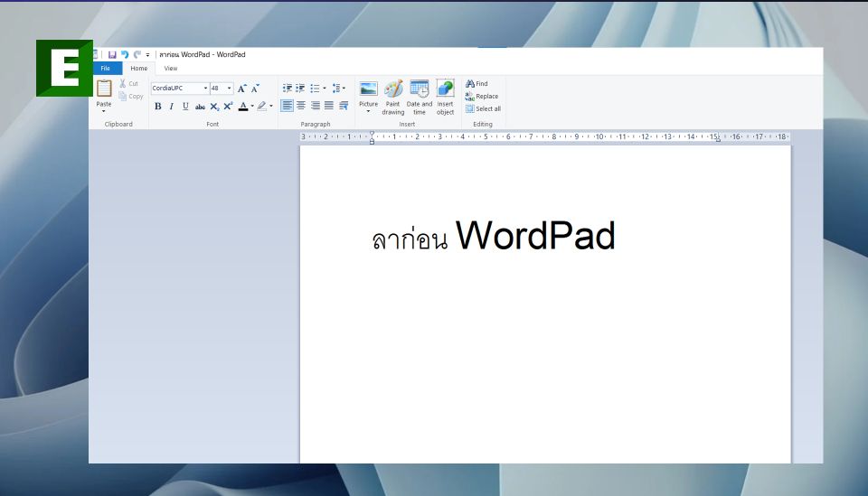Shrink the font size

point(255,89)
